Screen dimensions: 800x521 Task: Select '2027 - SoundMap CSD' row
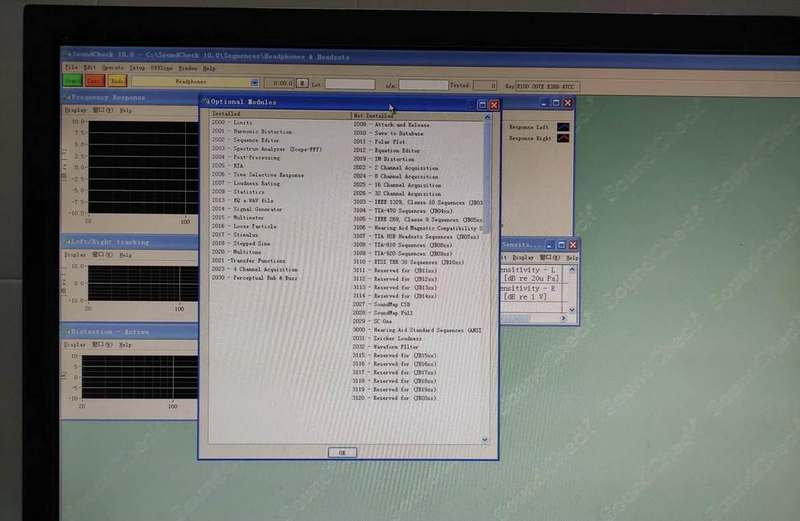(381, 304)
